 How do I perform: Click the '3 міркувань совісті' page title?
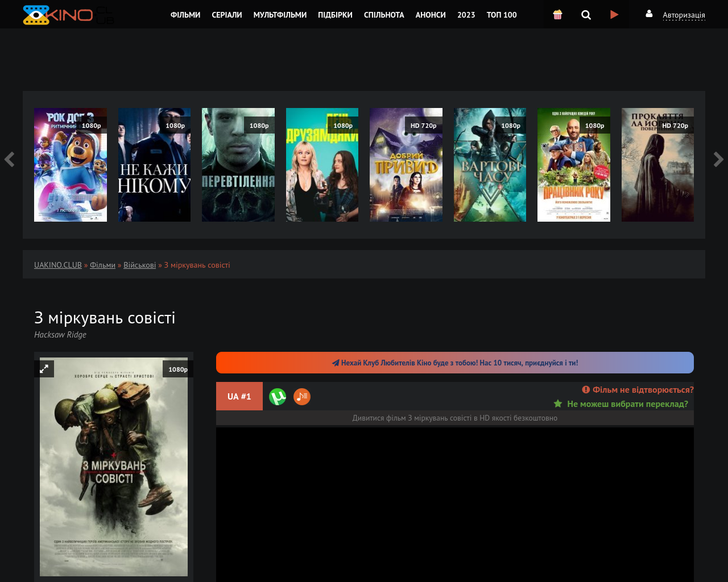point(105,317)
